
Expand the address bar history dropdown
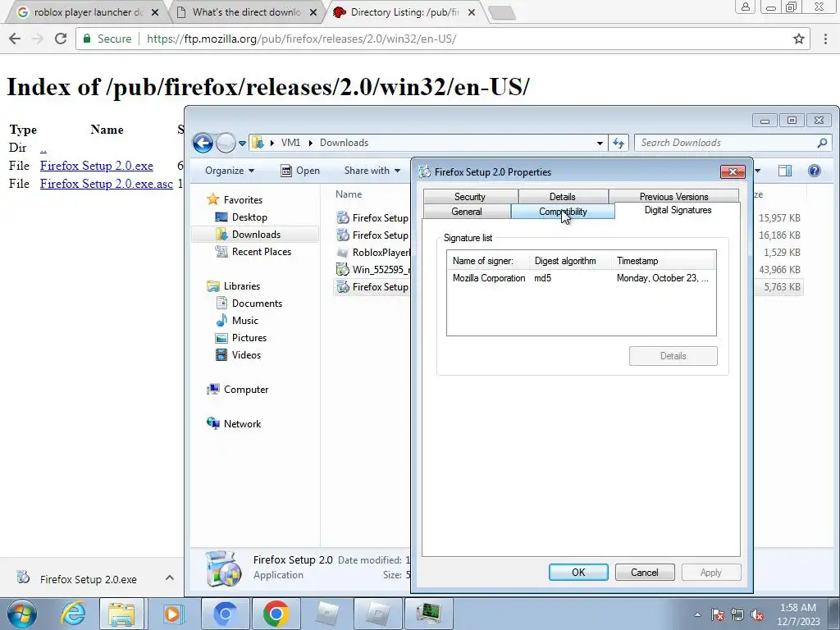pos(600,143)
